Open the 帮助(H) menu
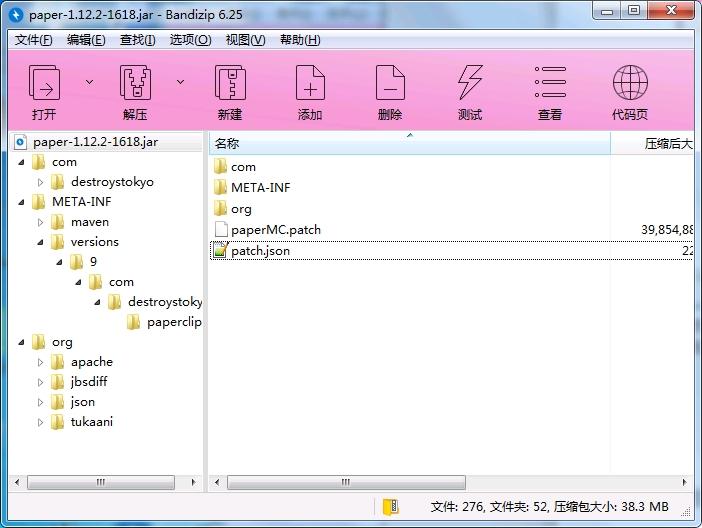This screenshot has height=528, width=702. [x=300, y=40]
